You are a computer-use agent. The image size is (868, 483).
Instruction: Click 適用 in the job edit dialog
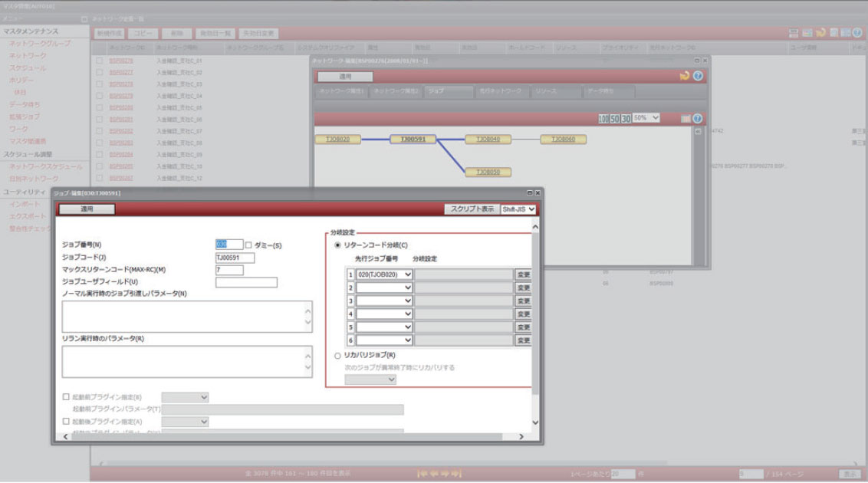pyautogui.click(x=87, y=209)
